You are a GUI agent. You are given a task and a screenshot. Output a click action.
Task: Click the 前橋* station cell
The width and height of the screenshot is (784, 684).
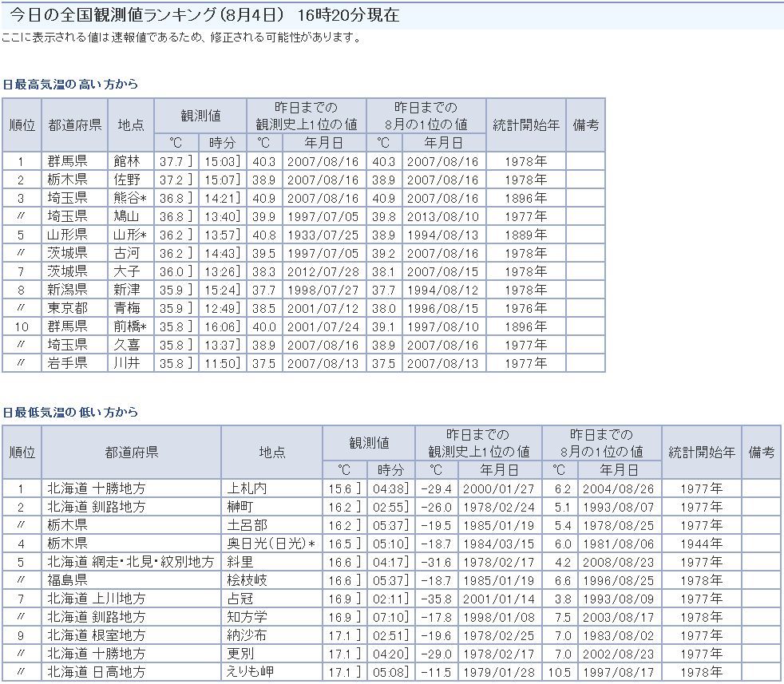130,326
